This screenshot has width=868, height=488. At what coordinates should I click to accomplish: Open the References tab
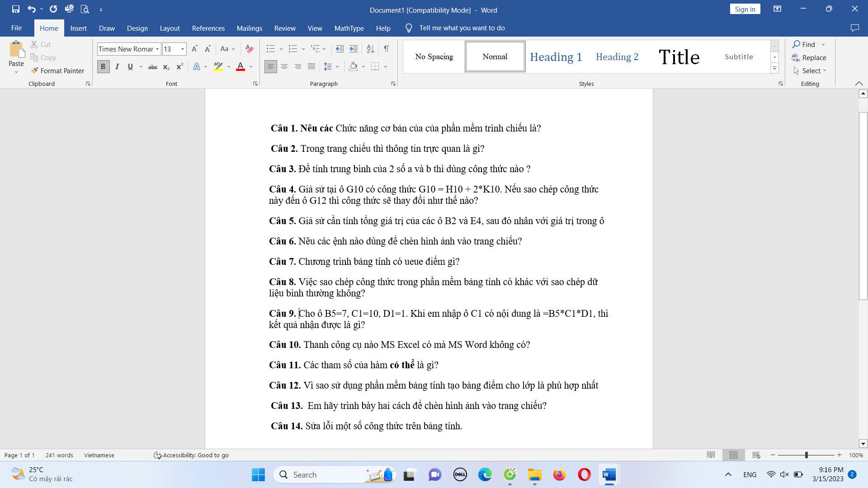tap(208, 28)
